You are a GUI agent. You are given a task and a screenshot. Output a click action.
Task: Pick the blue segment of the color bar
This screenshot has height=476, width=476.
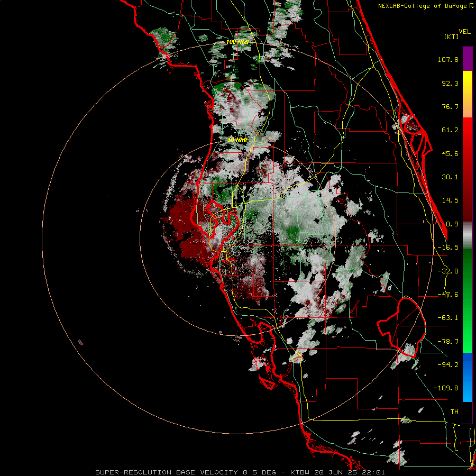pyautogui.click(x=467, y=377)
